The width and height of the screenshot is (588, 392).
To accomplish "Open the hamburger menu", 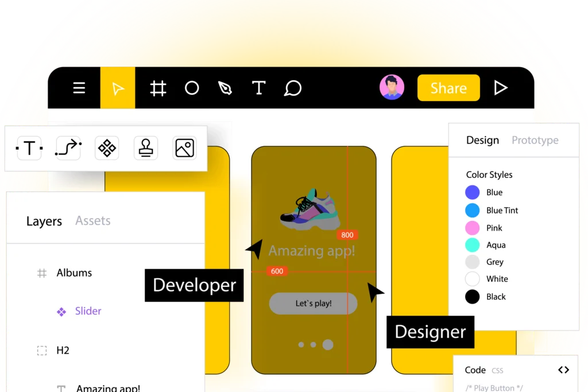I will [79, 88].
